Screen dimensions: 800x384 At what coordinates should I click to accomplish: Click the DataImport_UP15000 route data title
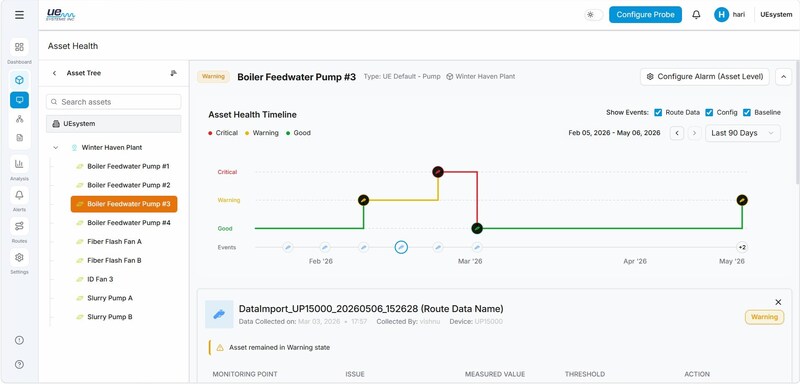[371, 309]
